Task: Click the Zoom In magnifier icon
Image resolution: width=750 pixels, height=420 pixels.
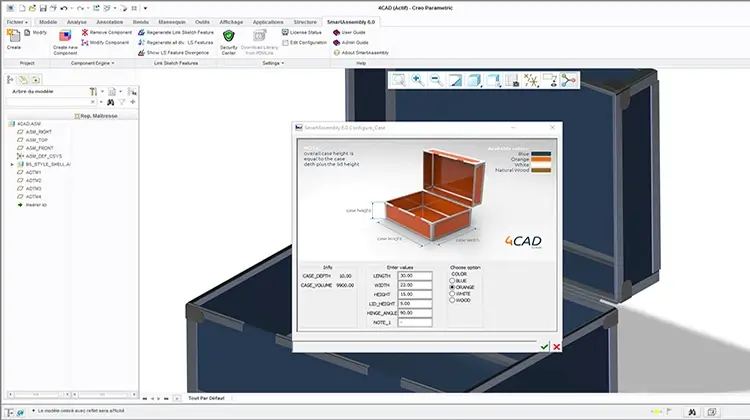Action: click(417, 80)
